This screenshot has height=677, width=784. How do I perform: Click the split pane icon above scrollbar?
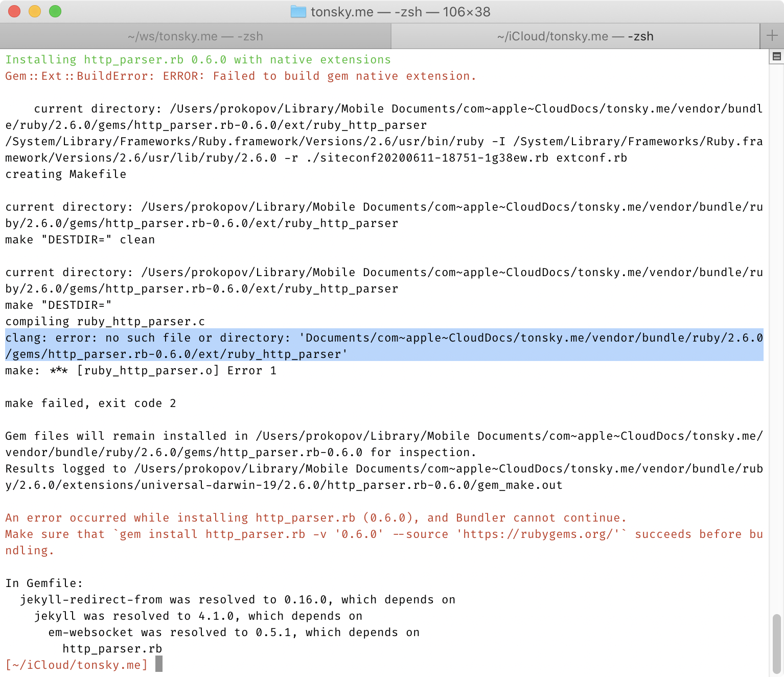pyautogui.click(x=776, y=57)
